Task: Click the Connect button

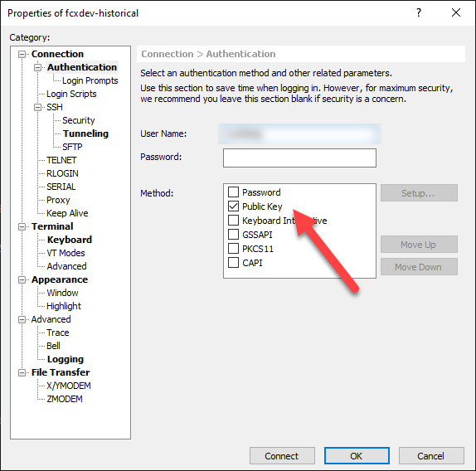Action: 282,456
